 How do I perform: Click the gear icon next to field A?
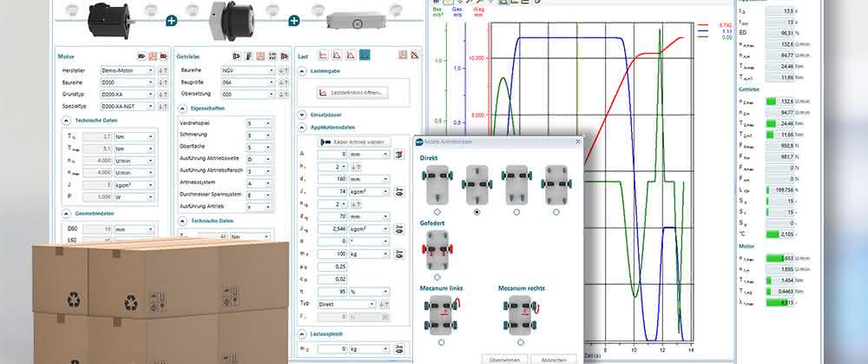398,155
